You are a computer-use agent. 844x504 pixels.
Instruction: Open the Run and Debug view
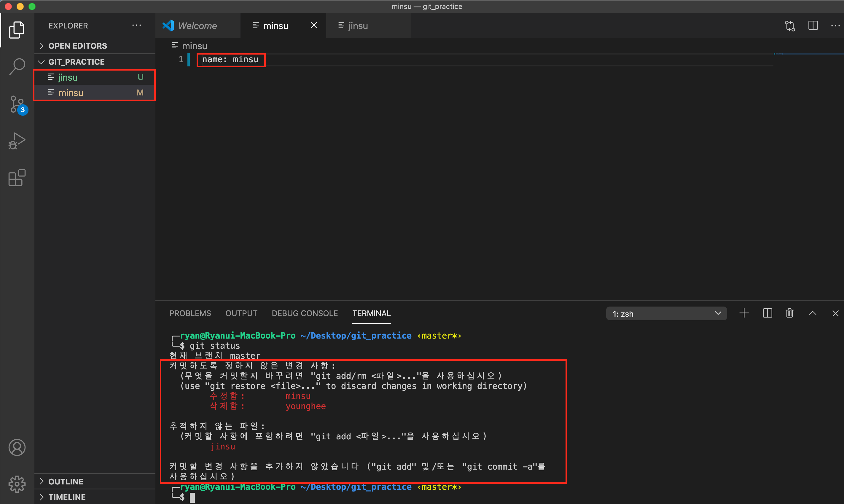click(x=17, y=141)
